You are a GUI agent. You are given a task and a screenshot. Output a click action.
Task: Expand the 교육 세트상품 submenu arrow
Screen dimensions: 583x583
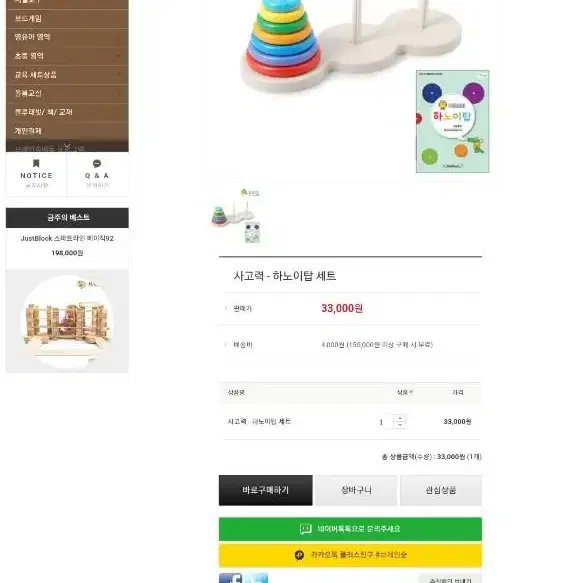click(119, 74)
